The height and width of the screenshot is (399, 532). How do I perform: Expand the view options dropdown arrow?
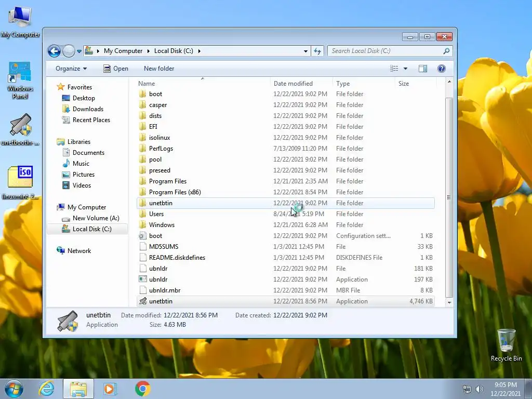pos(405,69)
